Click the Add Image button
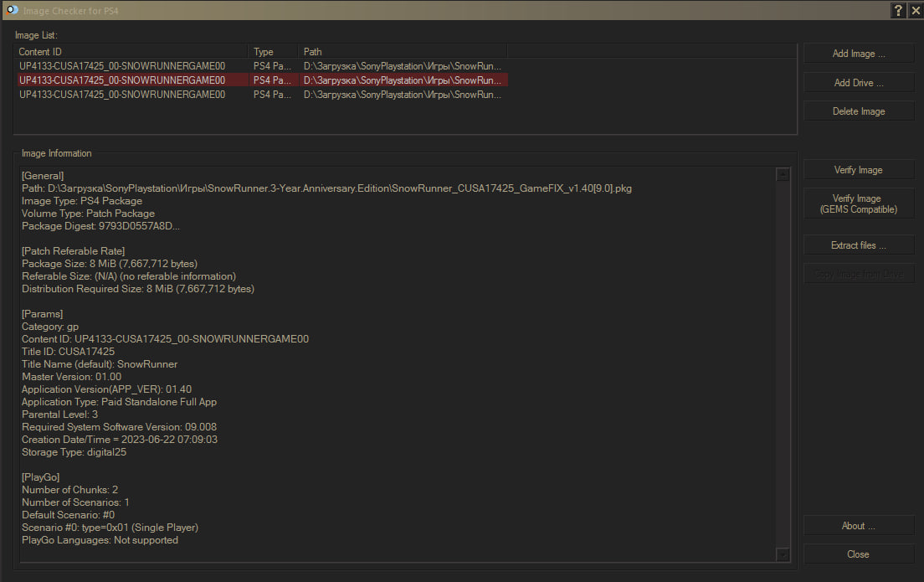 click(x=859, y=54)
